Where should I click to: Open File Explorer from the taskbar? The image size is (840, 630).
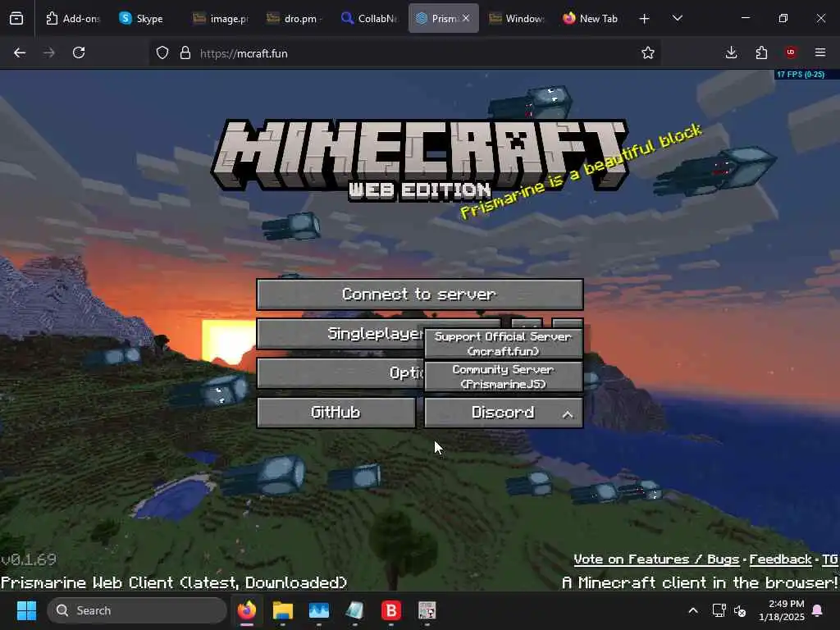click(x=283, y=610)
